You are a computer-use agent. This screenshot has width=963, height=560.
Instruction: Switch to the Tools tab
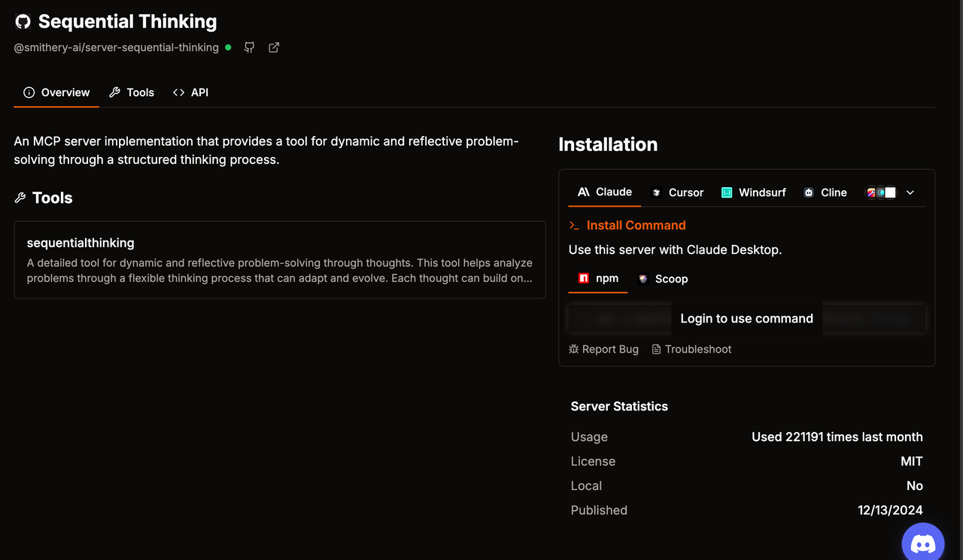coord(132,92)
